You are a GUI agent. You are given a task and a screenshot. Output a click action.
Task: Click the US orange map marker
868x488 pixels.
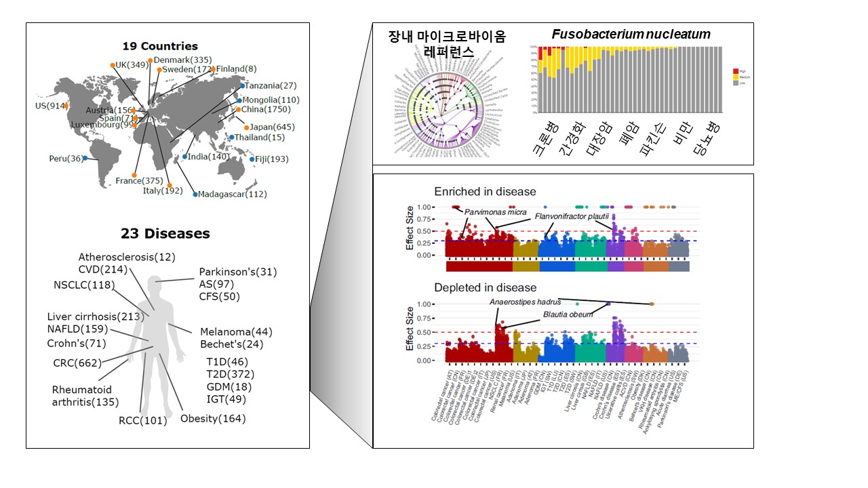point(66,106)
